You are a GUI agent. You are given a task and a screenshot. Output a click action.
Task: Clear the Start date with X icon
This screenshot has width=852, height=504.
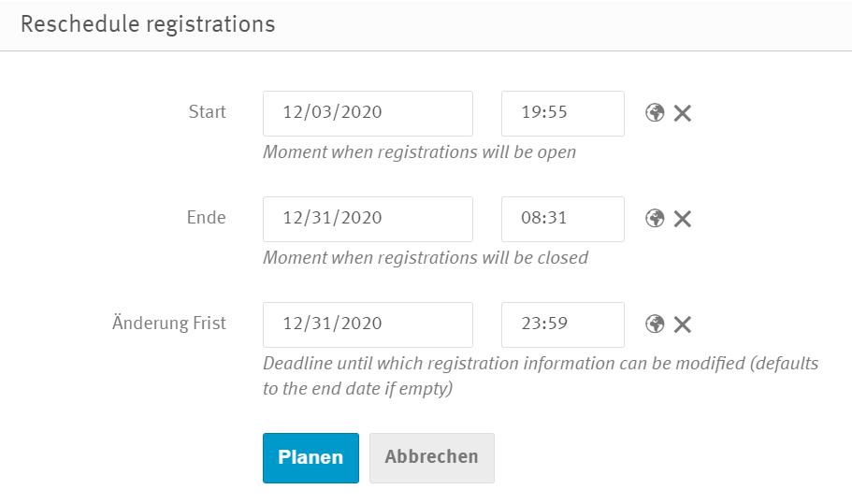(683, 114)
